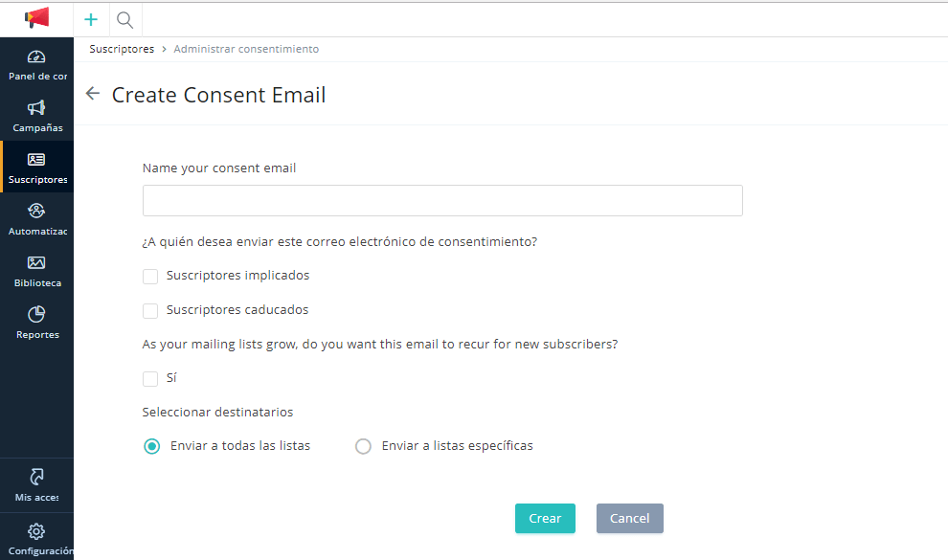Open Campañas megaphone sidebar icon

[x=36, y=108]
